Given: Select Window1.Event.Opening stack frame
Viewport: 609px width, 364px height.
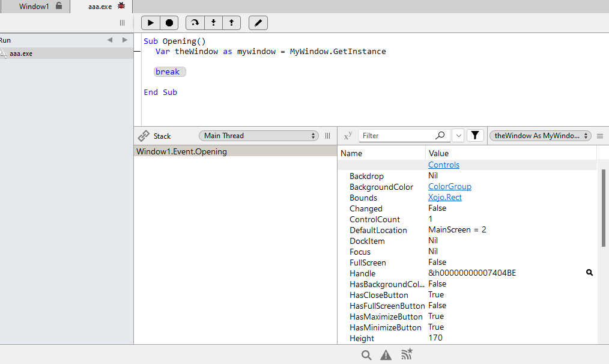Looking at the screenshot, I should point(235,151).
